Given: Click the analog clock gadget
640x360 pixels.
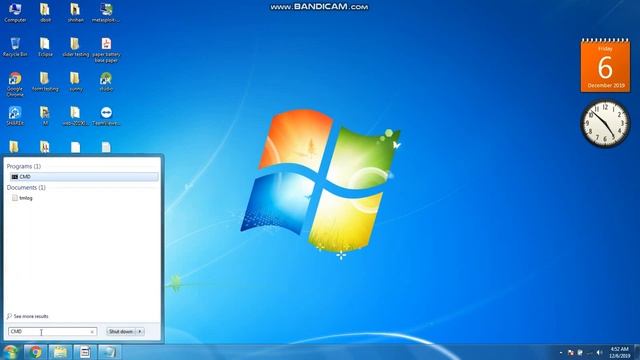Looking at the screenshot, I should (x=605, y=123).
